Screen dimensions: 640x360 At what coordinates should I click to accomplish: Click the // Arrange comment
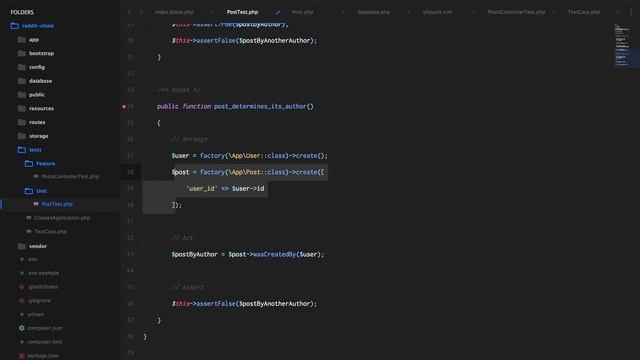pos(189,139)
